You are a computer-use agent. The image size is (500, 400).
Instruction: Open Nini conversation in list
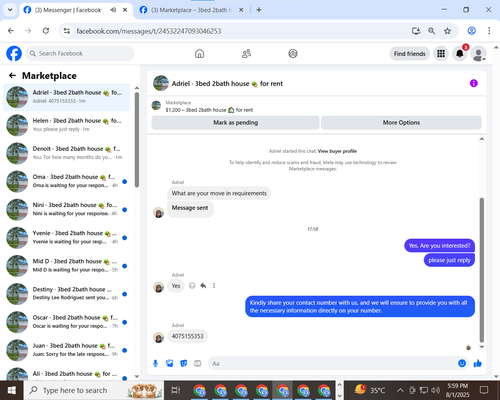coord(67,209)
